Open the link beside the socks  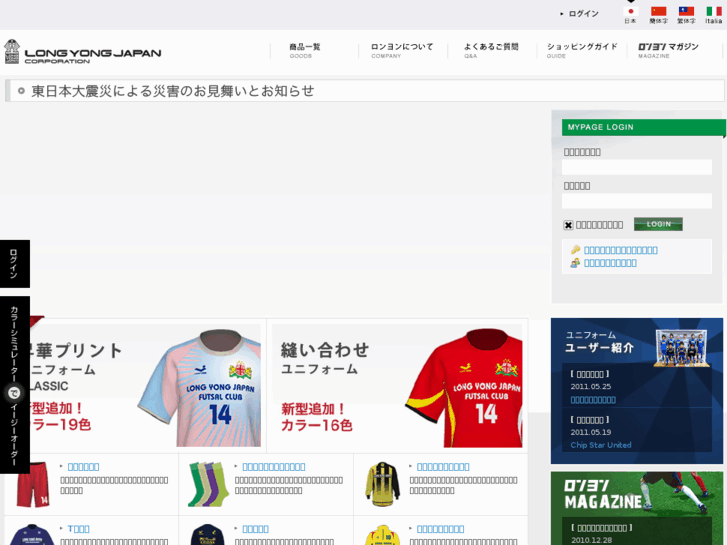(274, 467)
